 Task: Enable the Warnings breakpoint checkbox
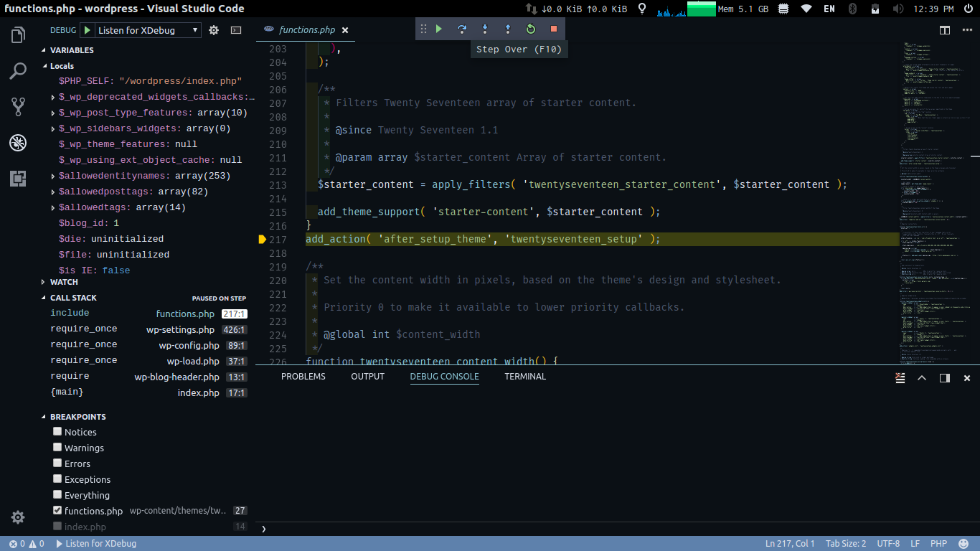pos(57,448)
